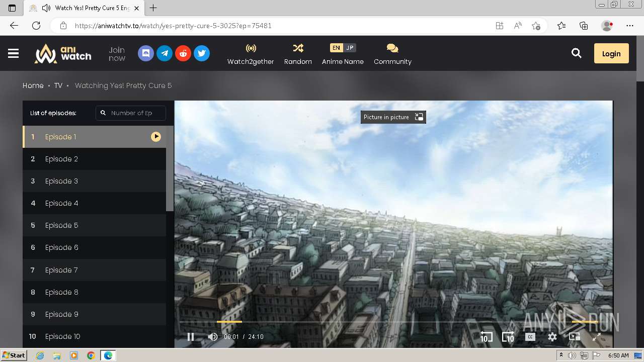Open tab actions menu
Viewport: 644px width, 362px height.
point(12,8)
